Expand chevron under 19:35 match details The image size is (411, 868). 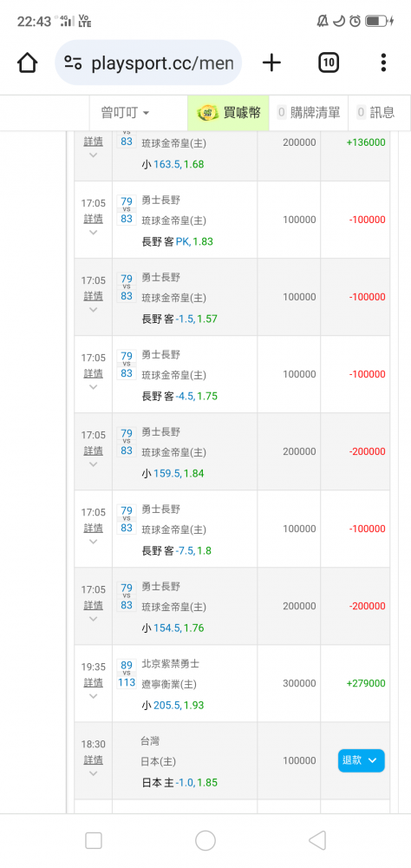(x=93, y=696)
